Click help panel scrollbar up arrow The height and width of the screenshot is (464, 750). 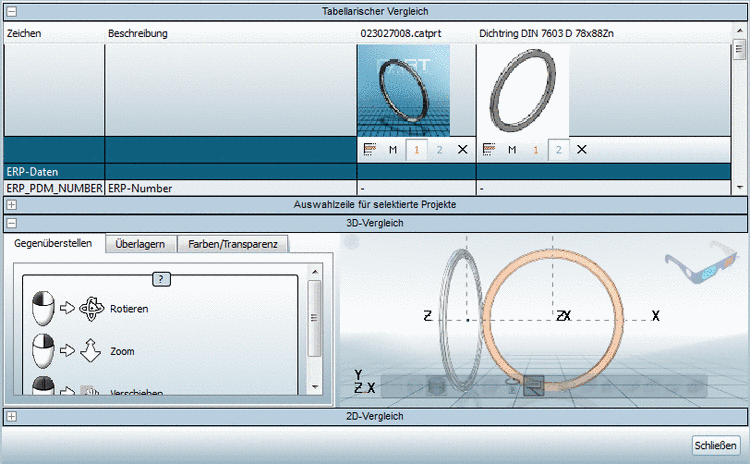[x=315, y=271]
